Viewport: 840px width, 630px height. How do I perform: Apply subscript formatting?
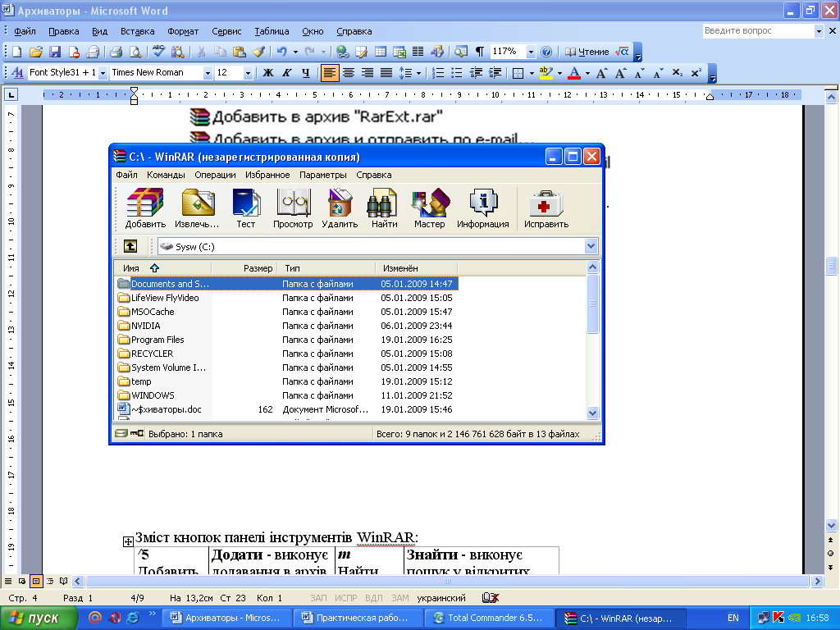tap(677, 73)
